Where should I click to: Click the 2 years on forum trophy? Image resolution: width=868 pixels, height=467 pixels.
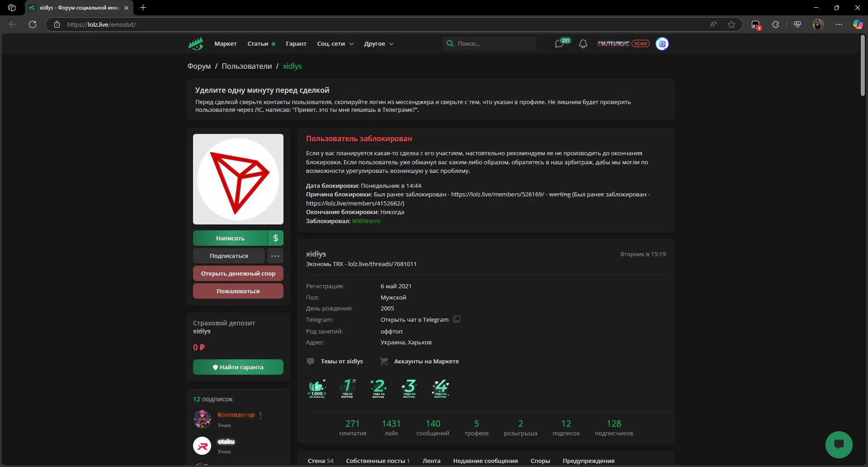click(378, 388)
